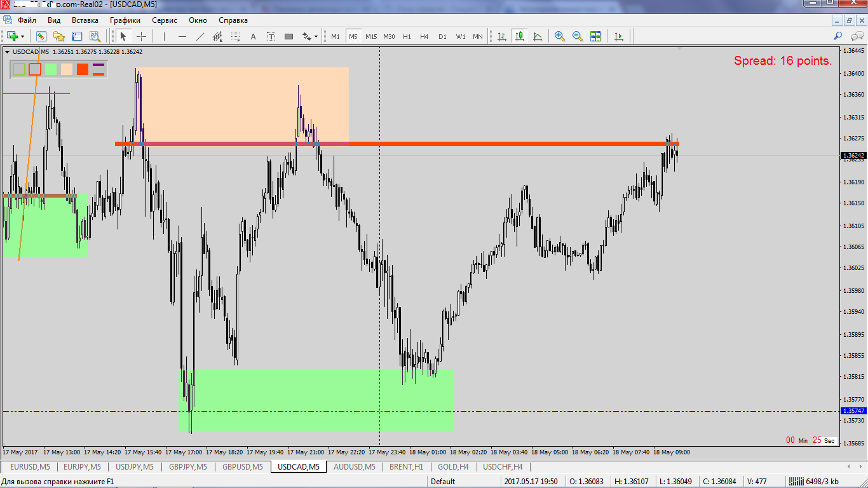Select the Rectangle shape tool
Image resolution: width=868 pixels, height=488 pixels.
(x=288, y=36)
